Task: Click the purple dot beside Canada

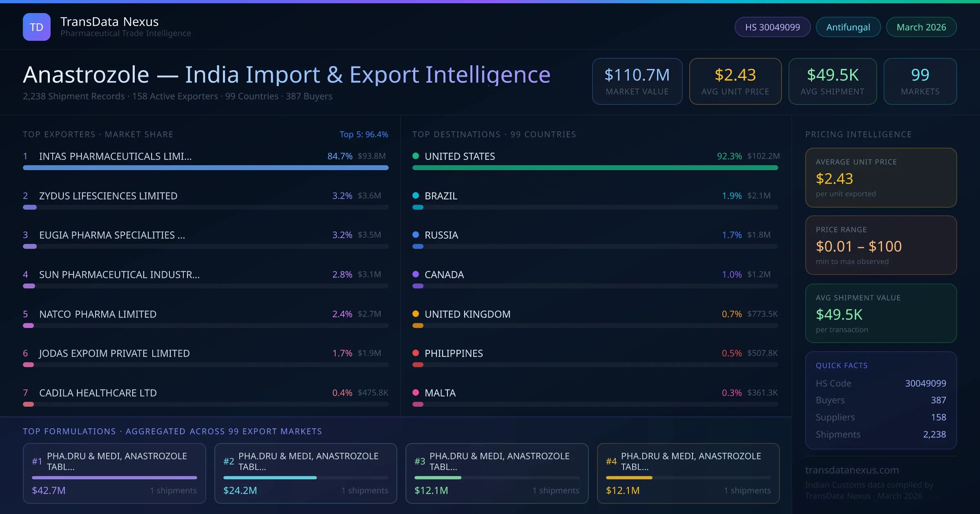Action: pyautogui.click(x=416, y=274)
